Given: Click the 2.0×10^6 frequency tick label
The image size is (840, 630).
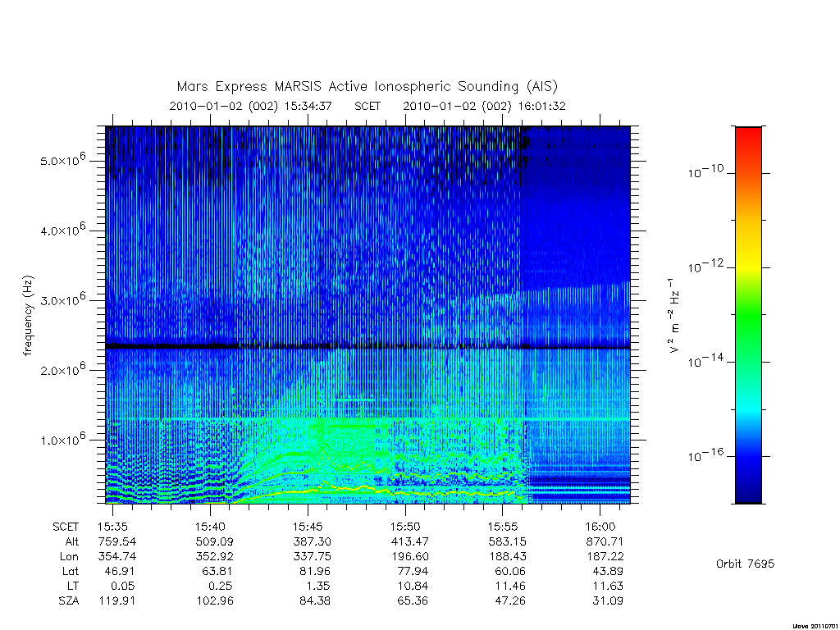Looking at the screenshot, I should (62, 368).
